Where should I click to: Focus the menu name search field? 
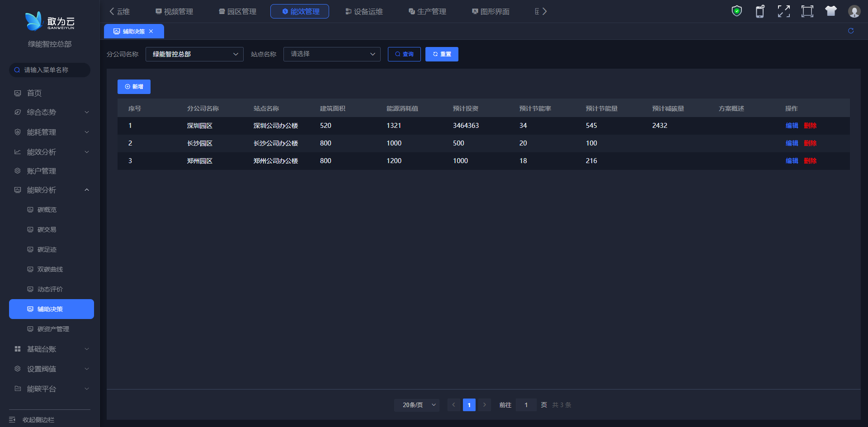52,70
